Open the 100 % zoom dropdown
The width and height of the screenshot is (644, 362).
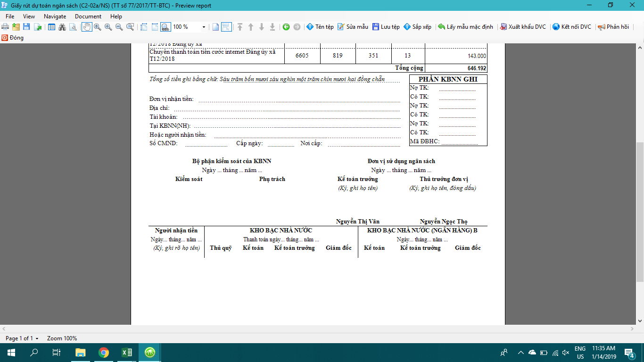(204, 27)
